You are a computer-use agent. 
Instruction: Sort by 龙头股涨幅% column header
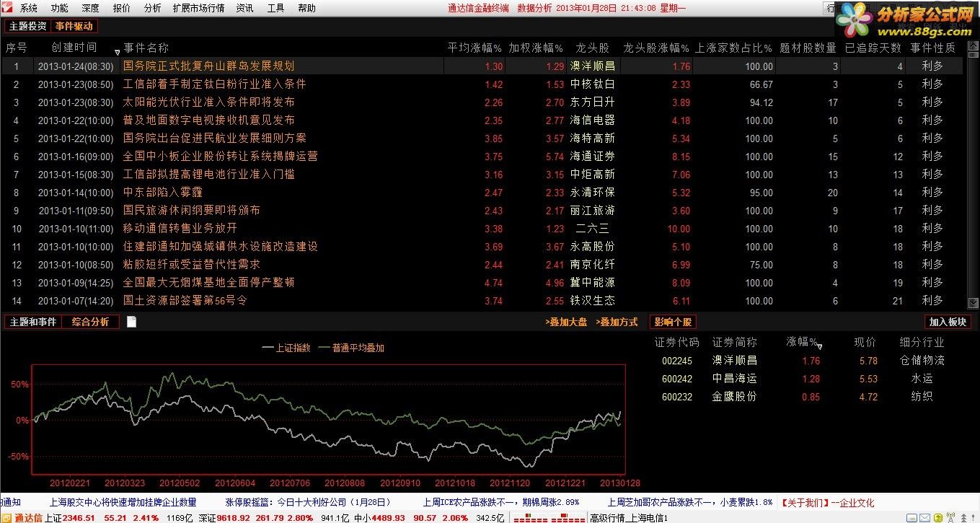pyautogui.click(x=656, y=48)
